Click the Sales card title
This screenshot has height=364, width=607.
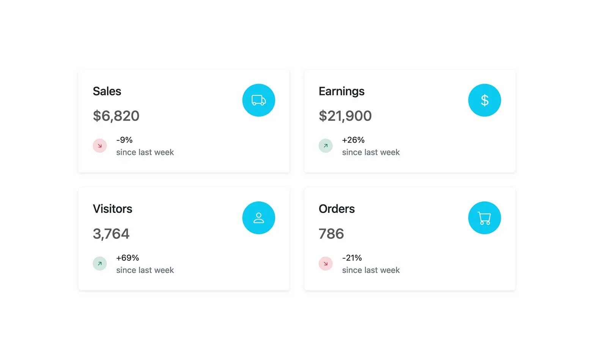click(x=107, y=91)
